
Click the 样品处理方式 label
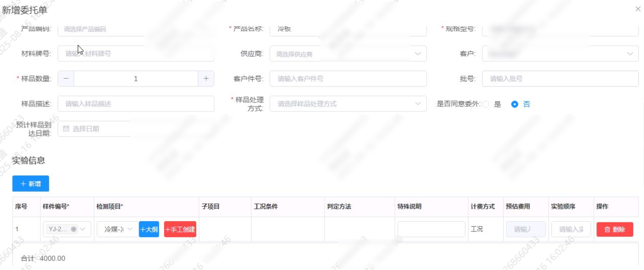(x=249, y=104)
